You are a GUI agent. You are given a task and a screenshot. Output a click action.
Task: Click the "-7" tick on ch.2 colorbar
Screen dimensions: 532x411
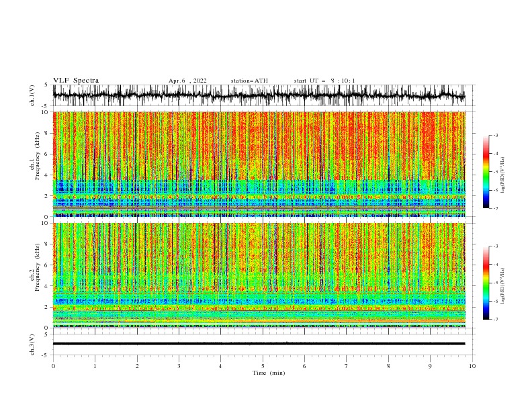(495, 319)
